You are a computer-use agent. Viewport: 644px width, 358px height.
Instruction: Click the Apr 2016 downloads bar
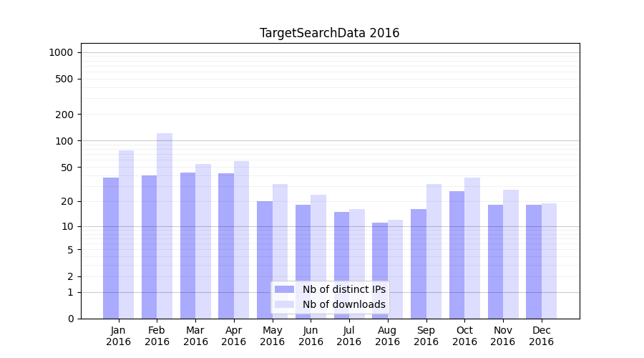(241, 240)
